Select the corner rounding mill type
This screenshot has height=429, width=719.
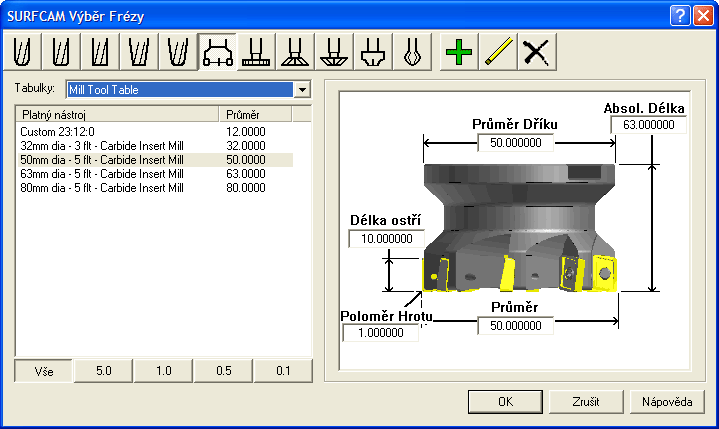click(x=373, y=52)
